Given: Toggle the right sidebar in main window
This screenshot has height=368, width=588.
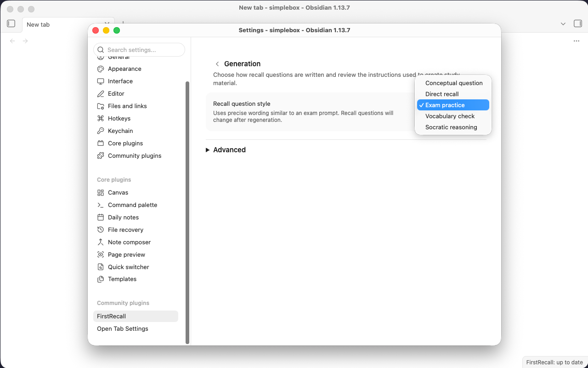Looking at the screenshot, I should tap(578, 23).
